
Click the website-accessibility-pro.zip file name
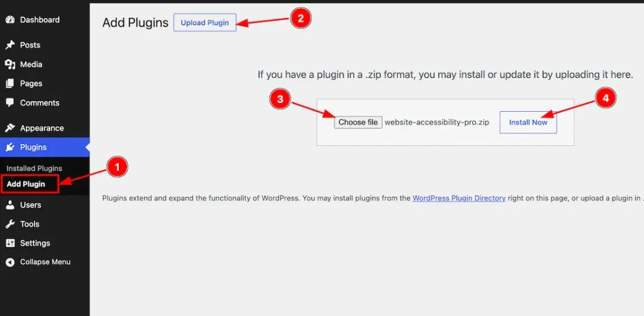click(x=437, y=123)
